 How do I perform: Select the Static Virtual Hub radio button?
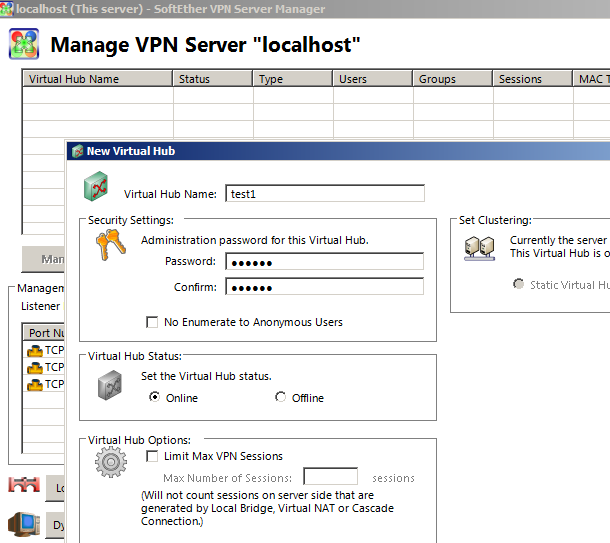pyautogui.click(x=518, y=284)
